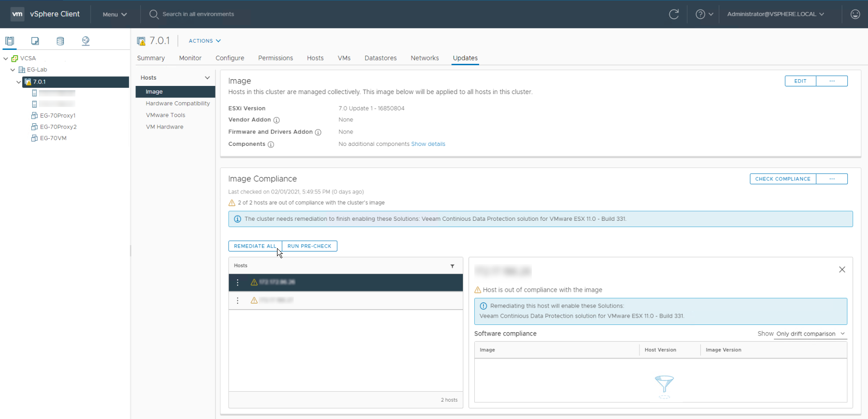Collapse the Hosts section in Updates sidebar

[x=207, y=78]
